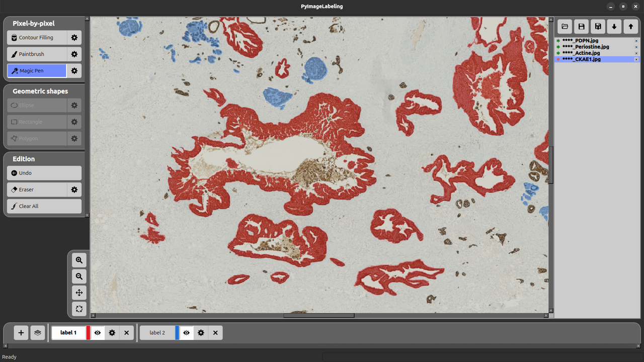Open an image with the folder icon

[x=565, y=27]
